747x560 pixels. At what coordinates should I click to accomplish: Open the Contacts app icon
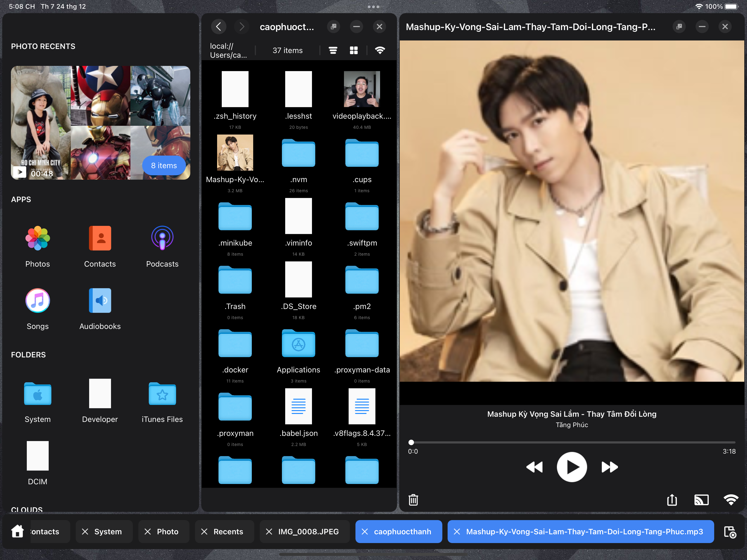(100, 238)
